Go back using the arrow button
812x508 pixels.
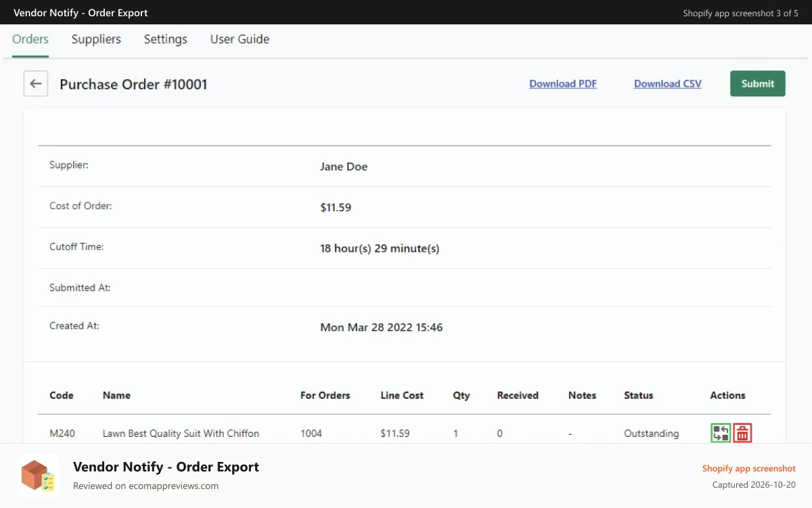point(36,84)
